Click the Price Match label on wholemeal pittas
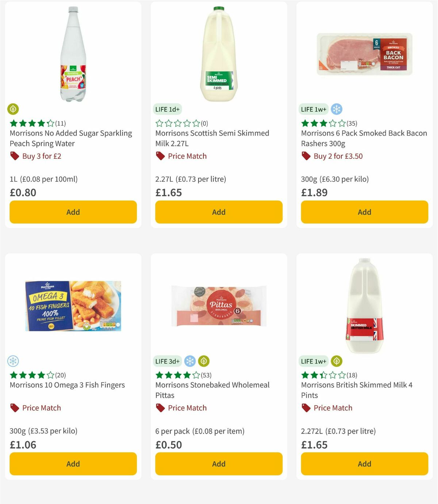 [187, 408]
